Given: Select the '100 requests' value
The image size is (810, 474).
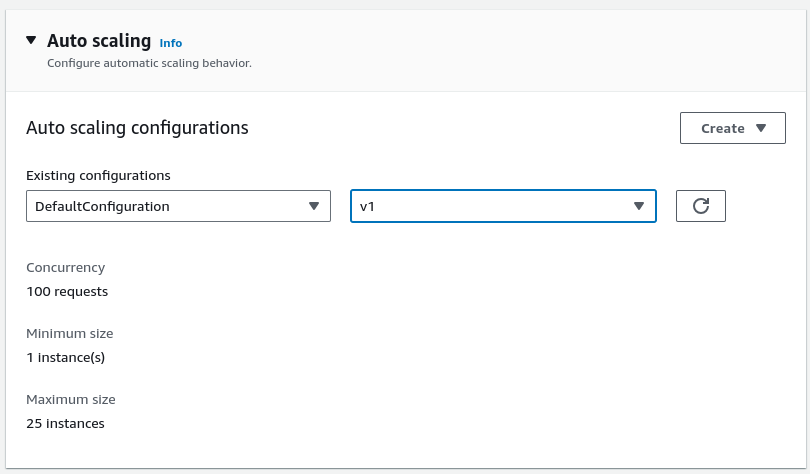Looking at the screenshot, I should coord(67,292).
